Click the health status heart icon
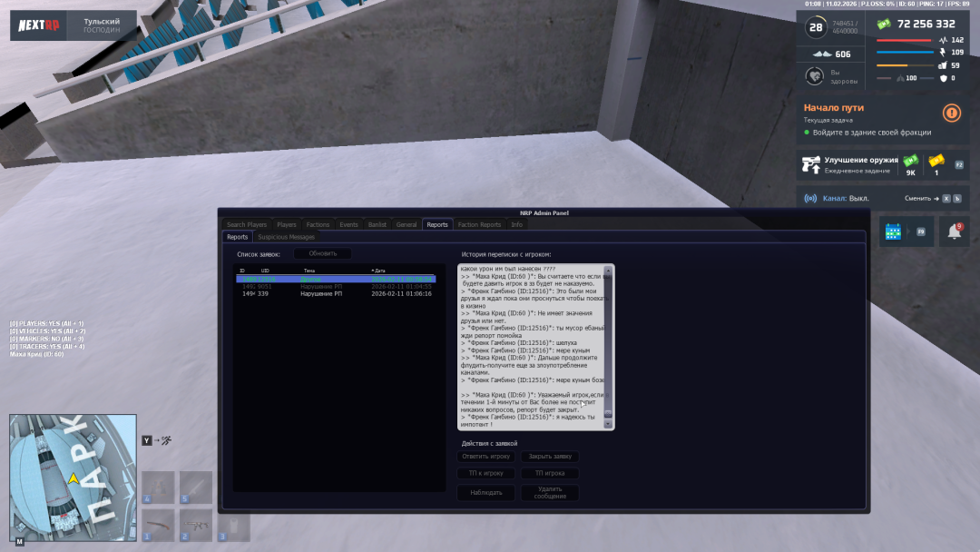 [x=814, y=77]
